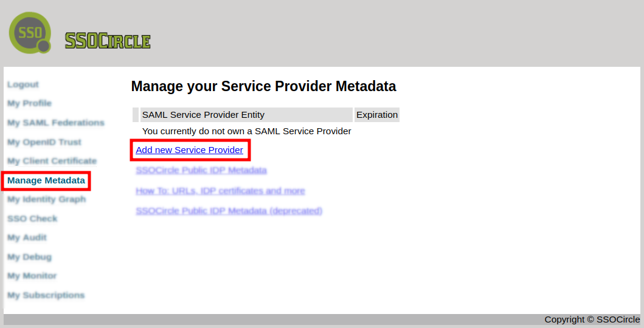Click Logout in the sidebar
This screenshot has height=328, width=644.
point(23,84)
